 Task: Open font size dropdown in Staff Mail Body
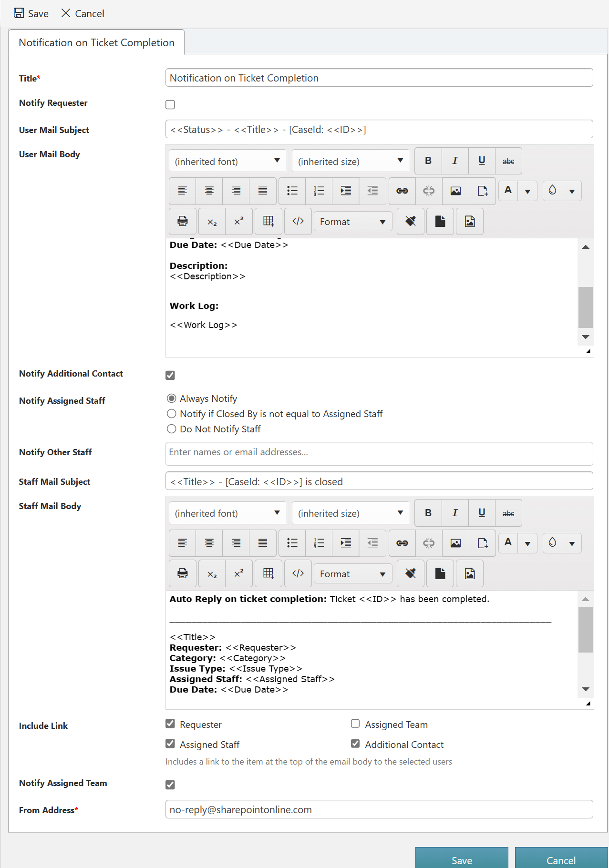(351, 513)
